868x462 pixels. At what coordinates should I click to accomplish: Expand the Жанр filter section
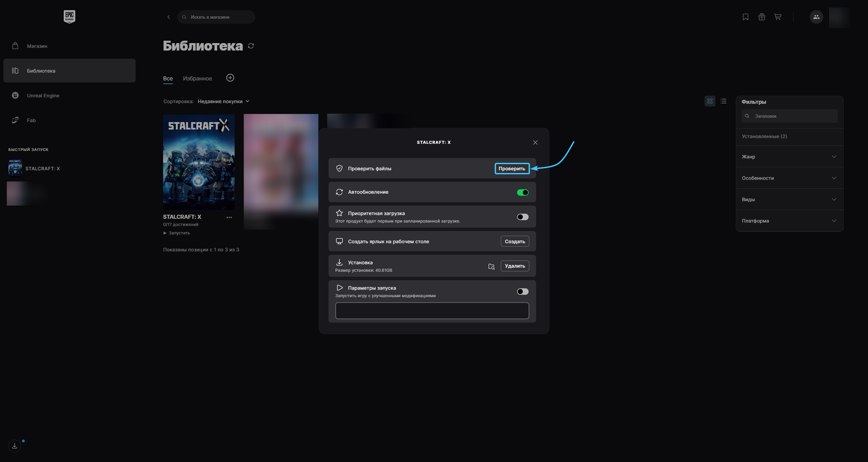(x=789, y=157)
